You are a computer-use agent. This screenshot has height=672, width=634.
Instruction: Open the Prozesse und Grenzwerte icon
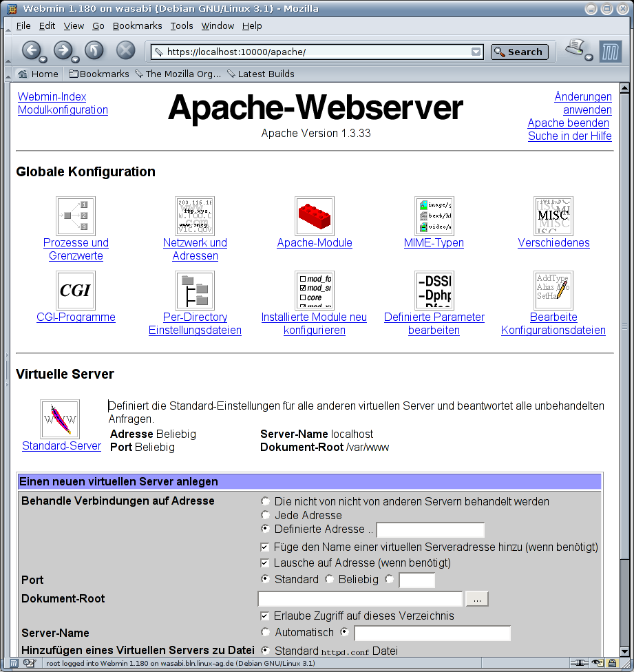click(76, 216)
